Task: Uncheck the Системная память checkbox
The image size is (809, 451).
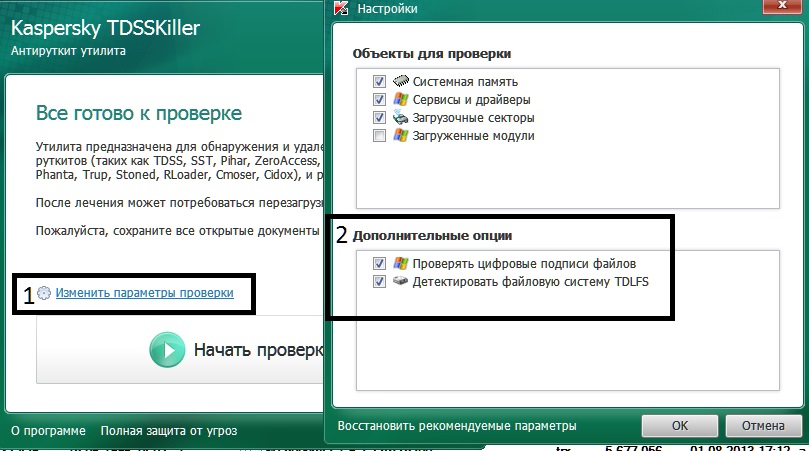Action: click(379, 82)
